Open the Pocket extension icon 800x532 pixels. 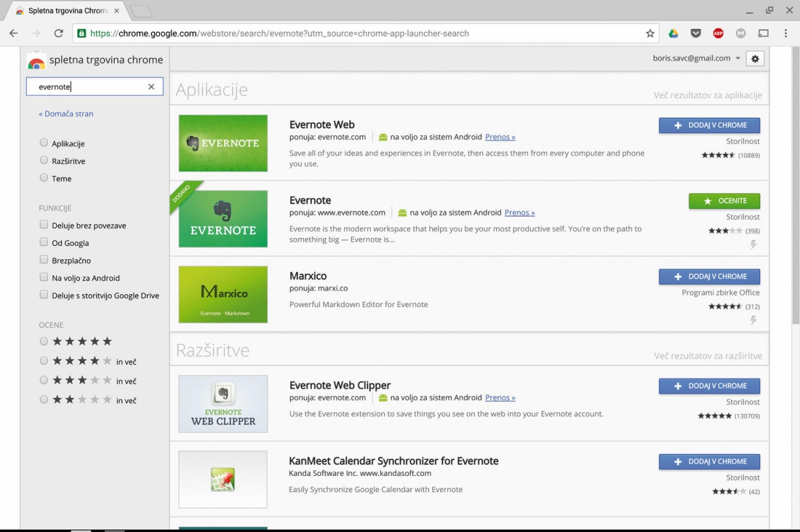pos(695,33)
